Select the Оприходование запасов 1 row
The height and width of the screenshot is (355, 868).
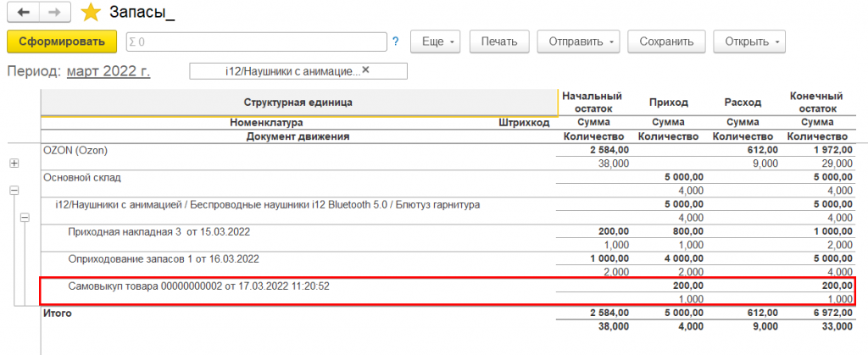pyautogui.click(x=163, y=258)
